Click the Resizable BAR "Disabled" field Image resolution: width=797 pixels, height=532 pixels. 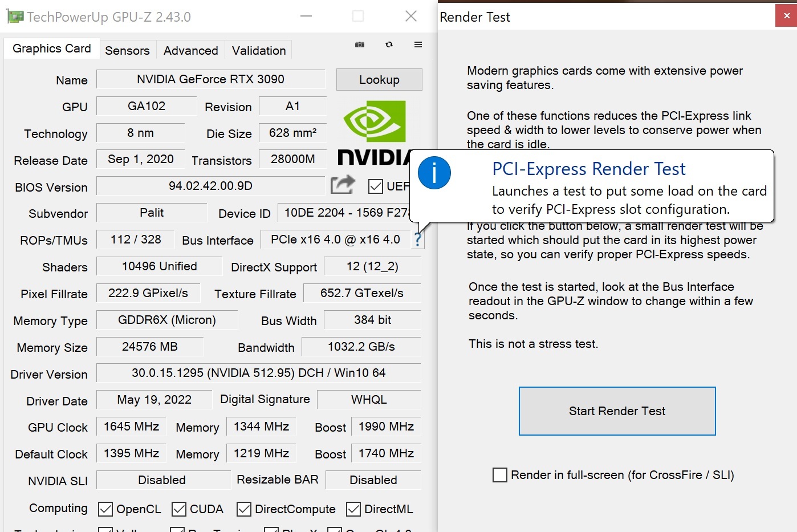[x=373, y=480]
